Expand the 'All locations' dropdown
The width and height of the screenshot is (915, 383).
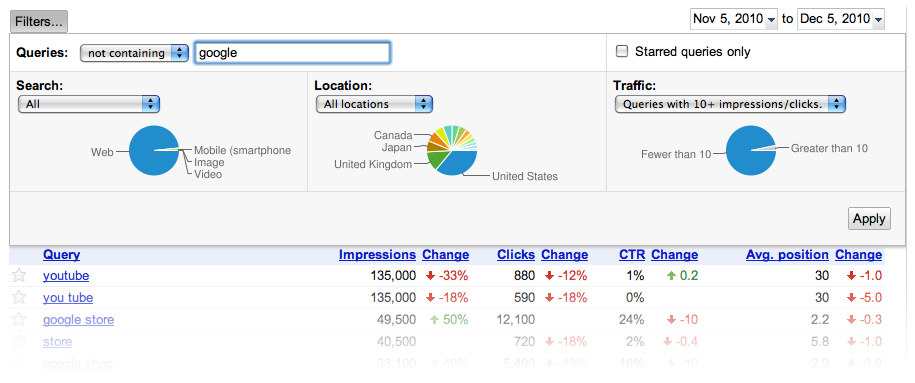[374, 105]
